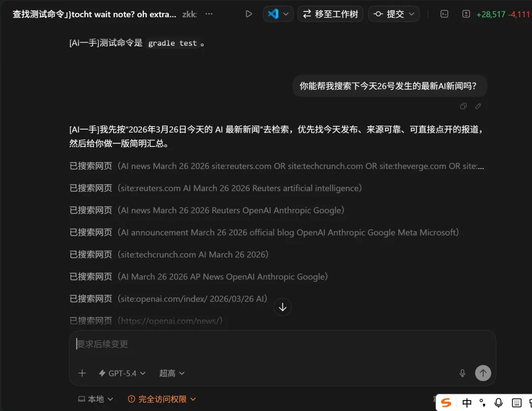Expand the VS Code editor dropdown arrow
The image size is (532, 411).
[x=286, y=14]
